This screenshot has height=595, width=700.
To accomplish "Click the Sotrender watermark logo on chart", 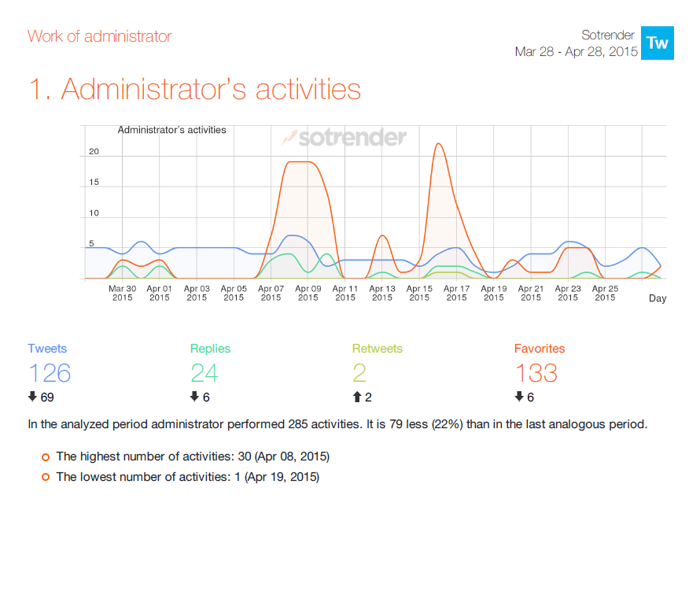I will (344, 139).
